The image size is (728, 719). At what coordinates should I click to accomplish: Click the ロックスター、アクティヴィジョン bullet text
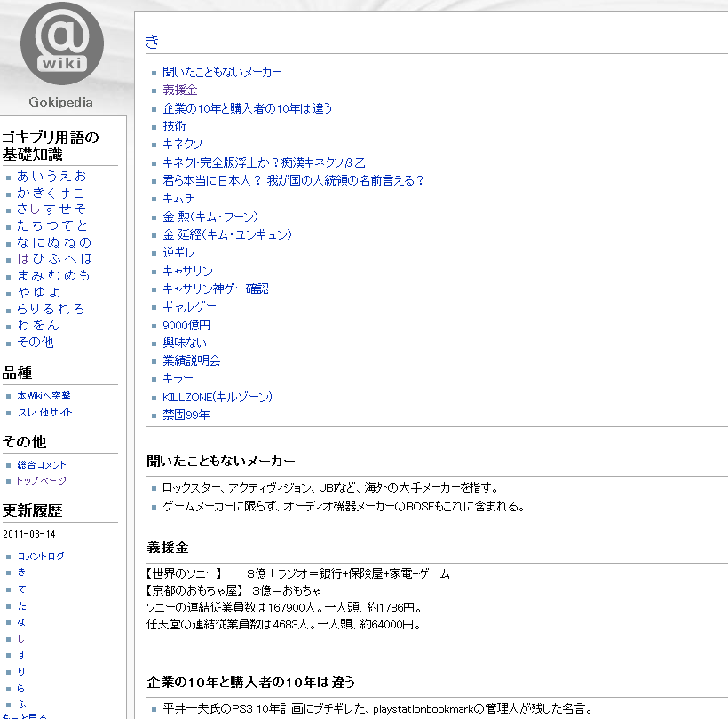coord(330,487)
